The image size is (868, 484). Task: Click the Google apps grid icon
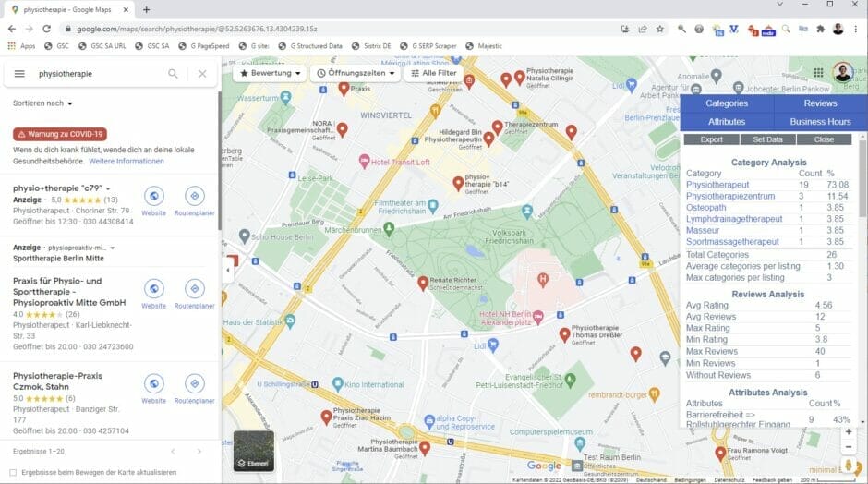pyautogui.click(x=818, y=73)
